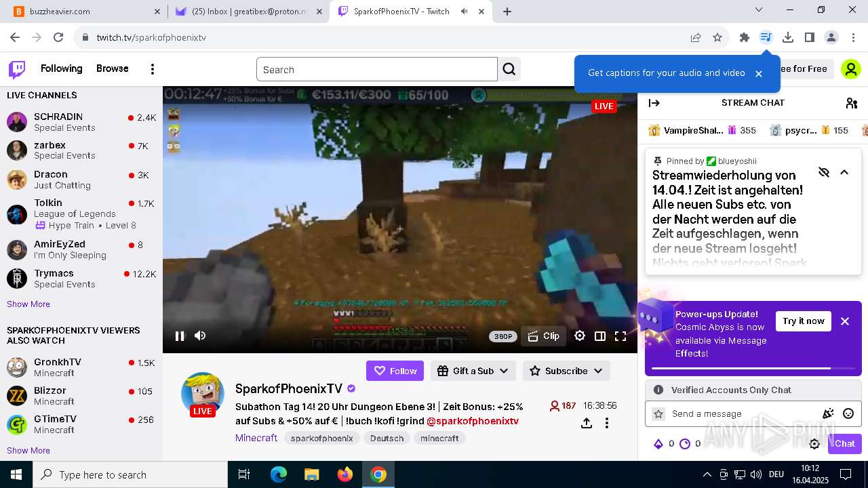
Task: Collapse the stream chat panel arrow
Action: point(654,103)
